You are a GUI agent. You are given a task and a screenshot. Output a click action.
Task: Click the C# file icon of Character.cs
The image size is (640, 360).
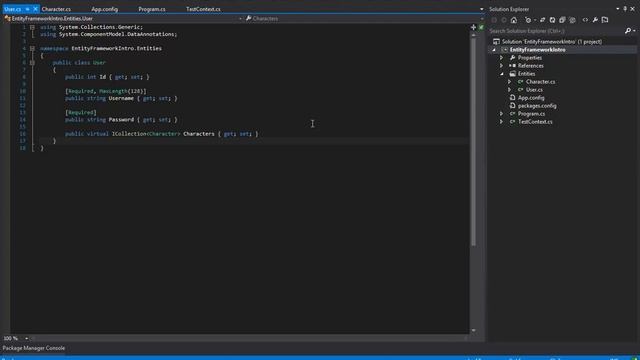click(521, 82)
